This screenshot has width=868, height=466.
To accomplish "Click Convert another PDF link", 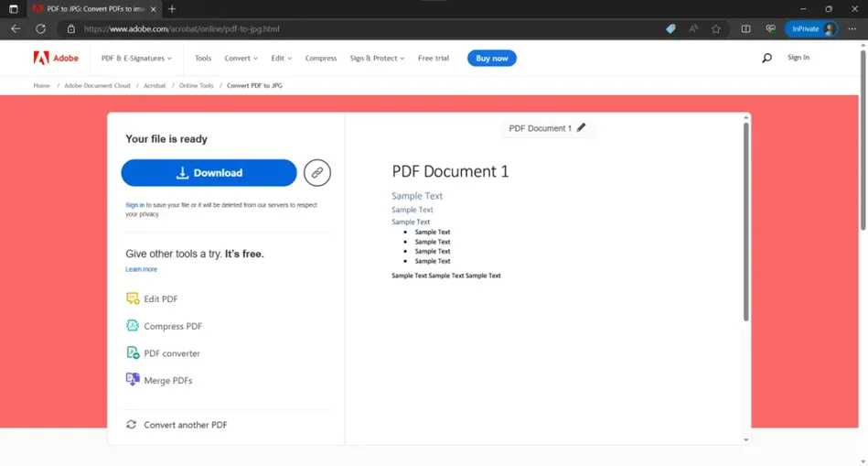I will [177, 425].
